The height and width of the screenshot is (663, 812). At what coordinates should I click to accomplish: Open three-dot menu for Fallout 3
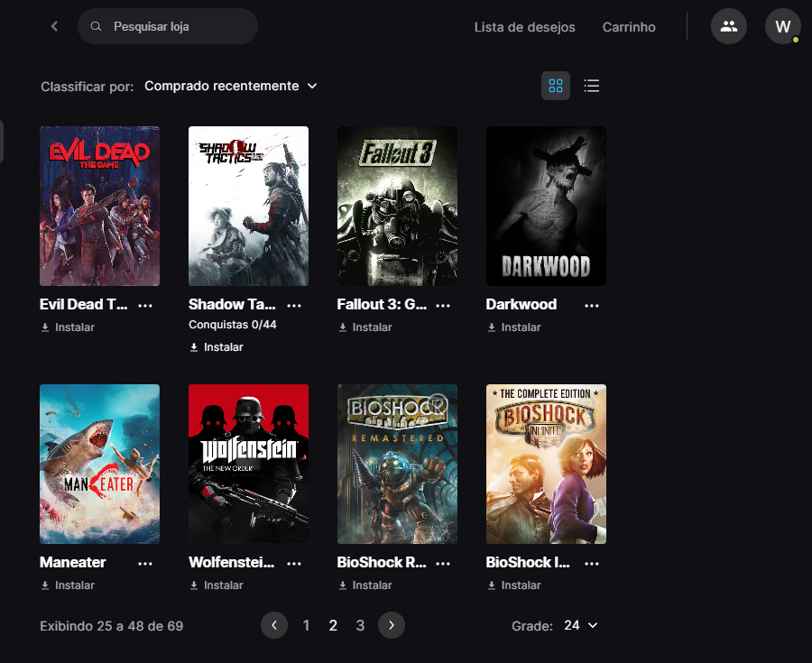tap(443, 305)
